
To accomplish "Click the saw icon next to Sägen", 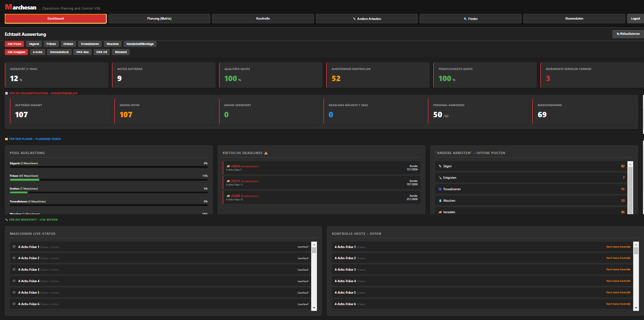I will pos(440,166).
